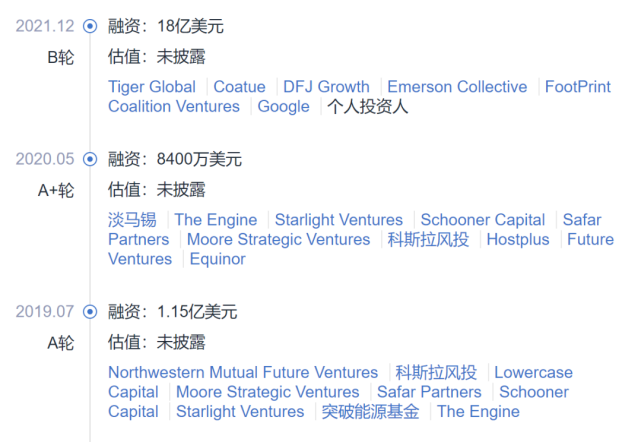Screen dimensions: 641x442
Task: Open the Tiger Global investor link
Action: [152, 87]
